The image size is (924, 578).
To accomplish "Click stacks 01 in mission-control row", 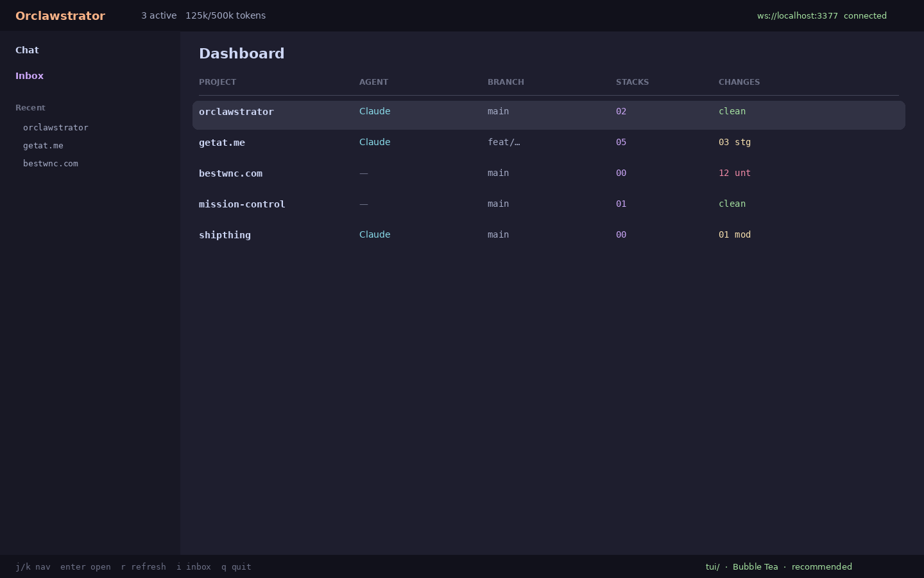I will (621, 204).
